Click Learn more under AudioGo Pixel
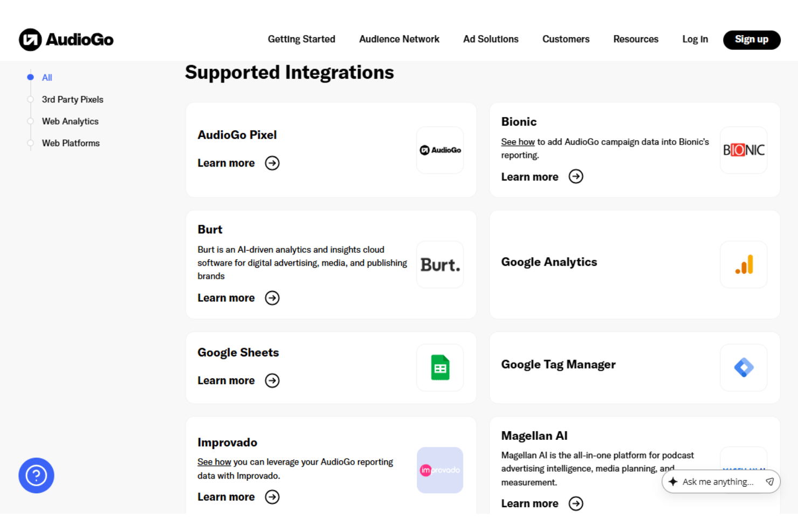The image size is (798, 532). 226,163
